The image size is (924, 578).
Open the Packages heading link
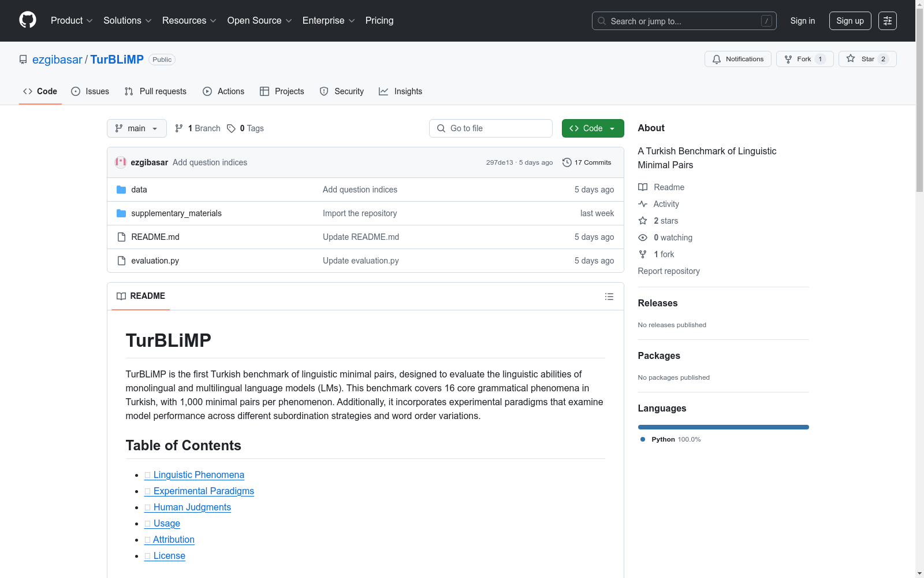(x=659, y=355)
